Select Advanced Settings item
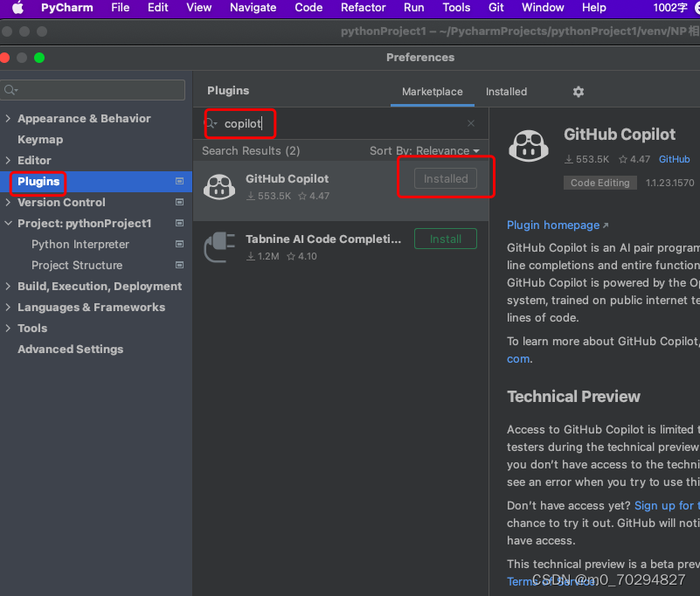This screenshot has height=596, width=700. [71, 349]
